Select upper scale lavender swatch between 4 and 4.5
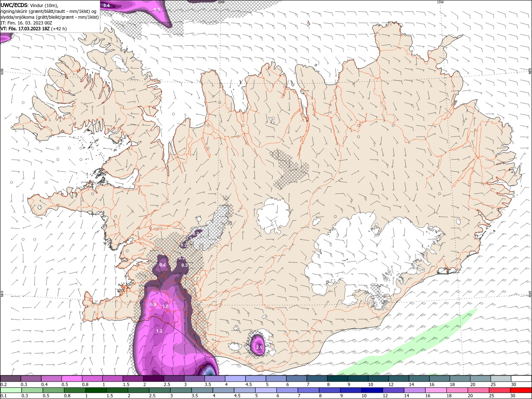Image resolution: width=532 pixels, height=399 pixels. (235, 379)
